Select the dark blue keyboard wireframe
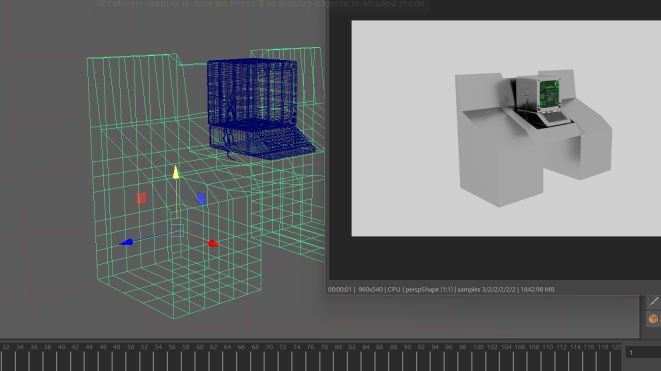 coord(270,142)
